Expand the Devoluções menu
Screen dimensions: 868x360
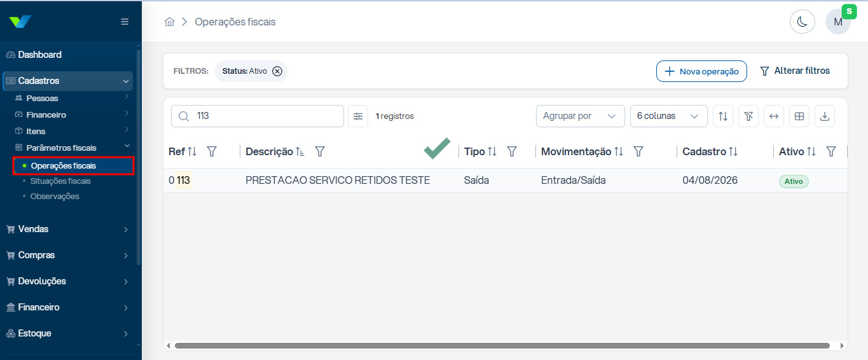(x=67, y=281)
